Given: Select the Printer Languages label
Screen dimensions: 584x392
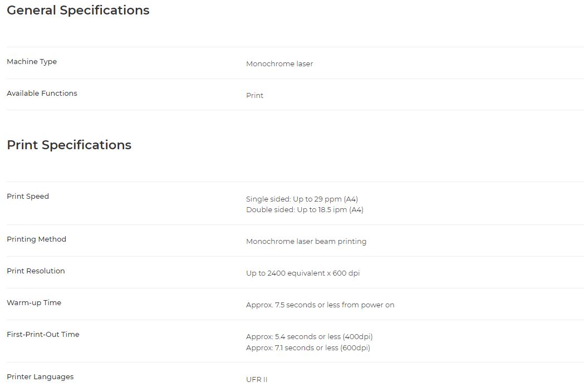Looking at the screenshot, I should coord(40,377).
